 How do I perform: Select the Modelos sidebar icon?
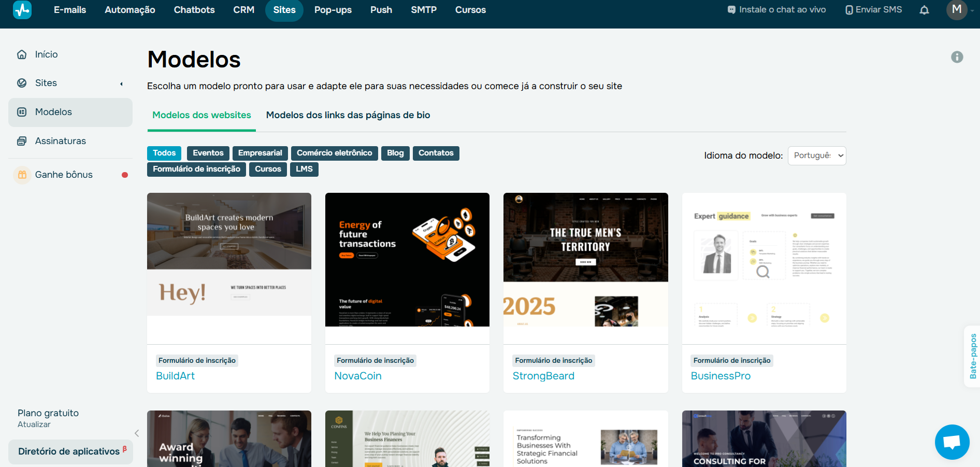point(22,112)
